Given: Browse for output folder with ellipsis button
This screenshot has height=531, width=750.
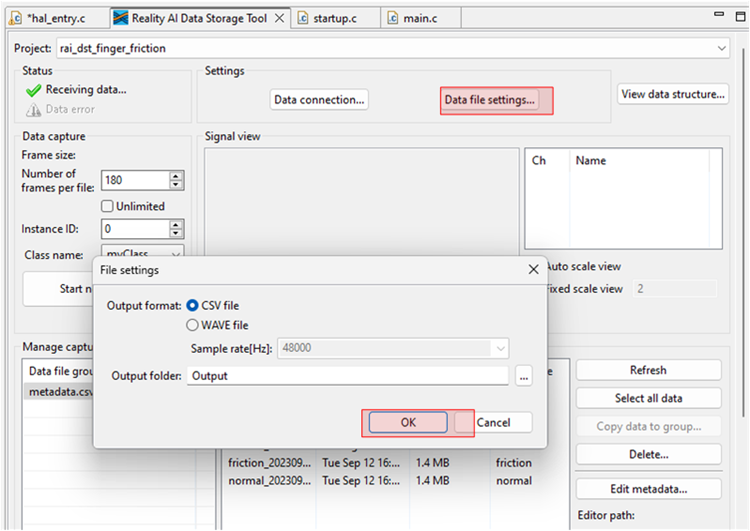Looking at the screenshot, I should point(524,377).
